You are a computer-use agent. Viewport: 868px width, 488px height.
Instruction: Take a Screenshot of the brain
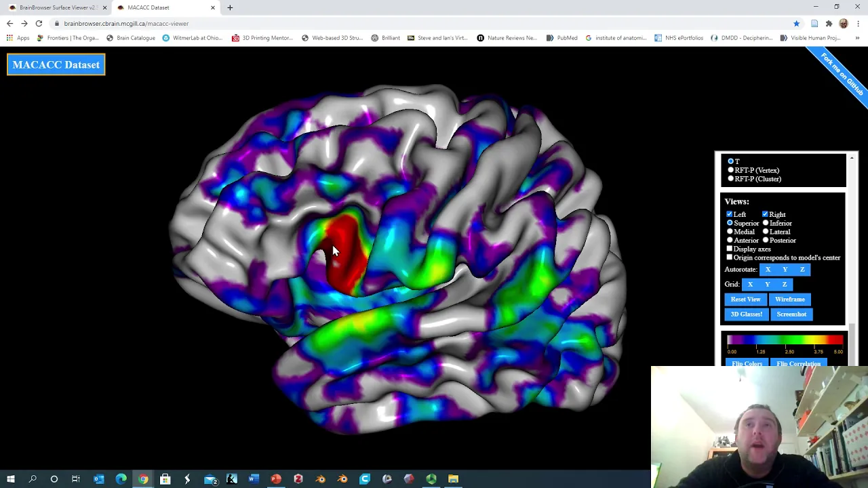pos(791,314)
